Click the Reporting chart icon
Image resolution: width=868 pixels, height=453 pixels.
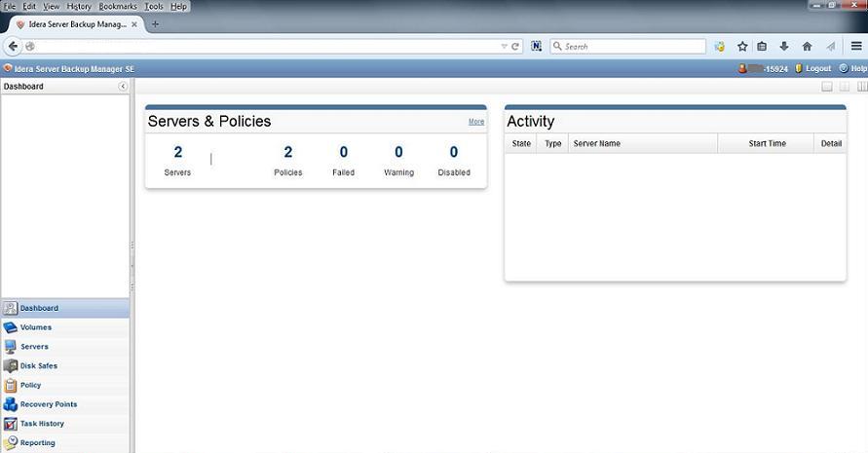[10, 442]
